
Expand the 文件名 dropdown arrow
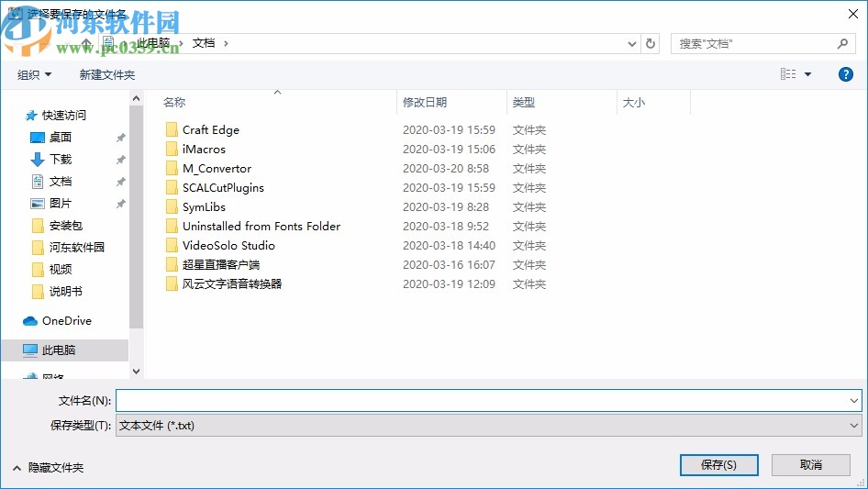pos(853,400)
